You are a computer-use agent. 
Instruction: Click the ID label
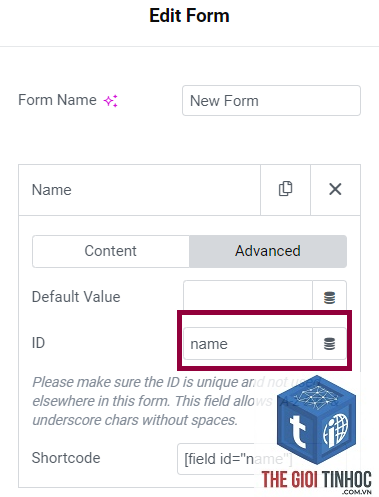(x=38, y=343)
